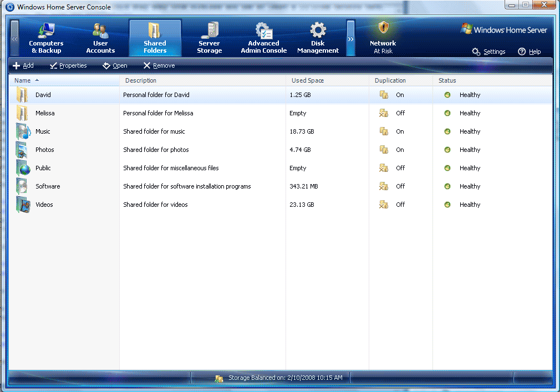Select the 'Personal folder for Melissa' description

pos(158,113)
